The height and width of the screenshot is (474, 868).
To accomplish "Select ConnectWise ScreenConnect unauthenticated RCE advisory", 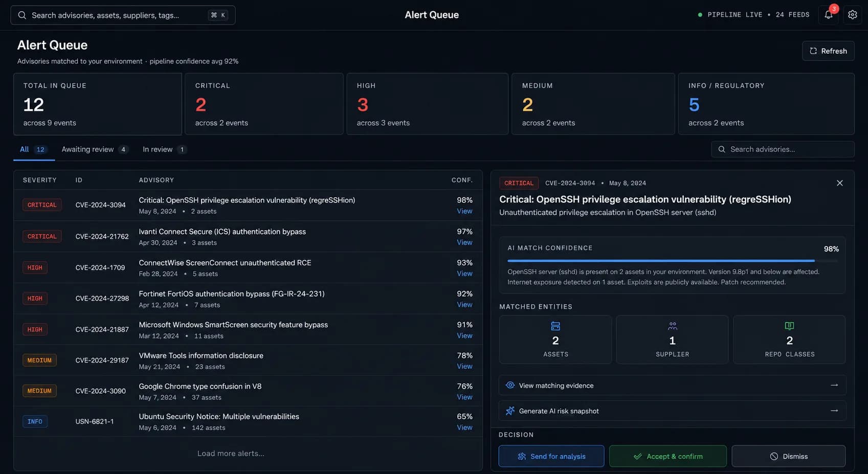I will [225, 263].
